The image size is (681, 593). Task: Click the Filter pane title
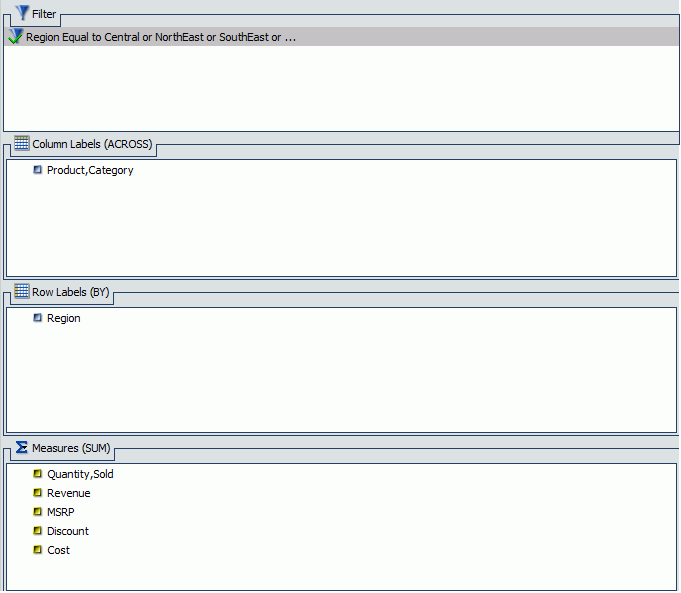click(x=44, y=14)
